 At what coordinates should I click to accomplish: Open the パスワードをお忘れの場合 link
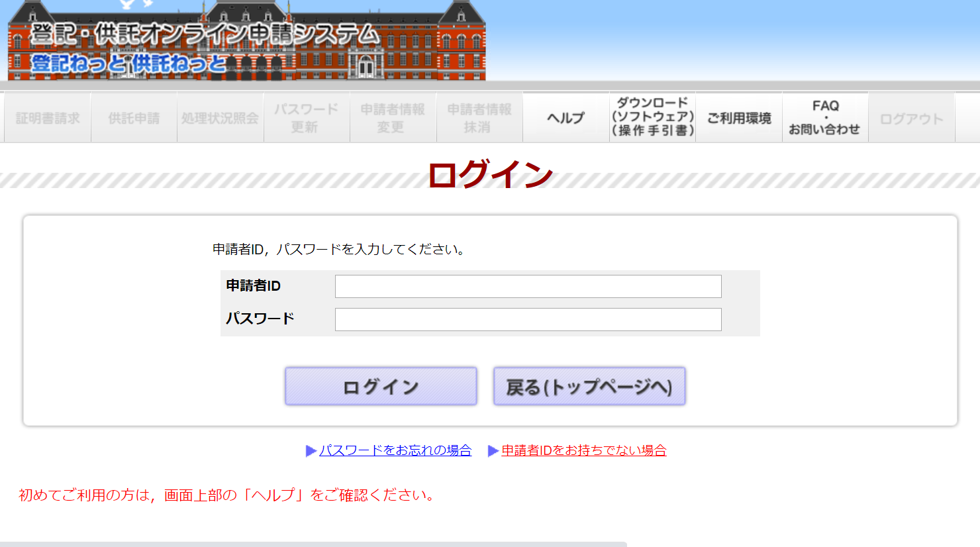[395, 450]
